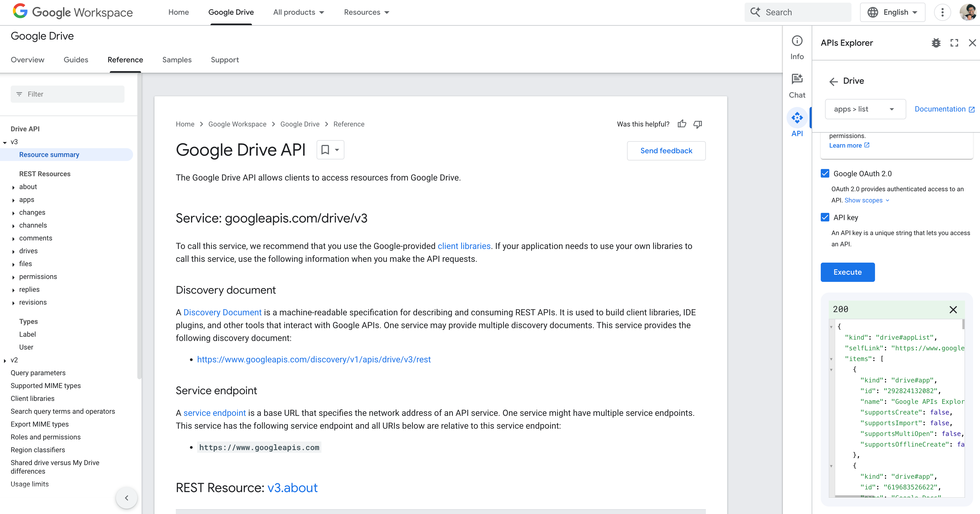Click the Filter input field
Screen dimensions: 980x514
point(67,94)
